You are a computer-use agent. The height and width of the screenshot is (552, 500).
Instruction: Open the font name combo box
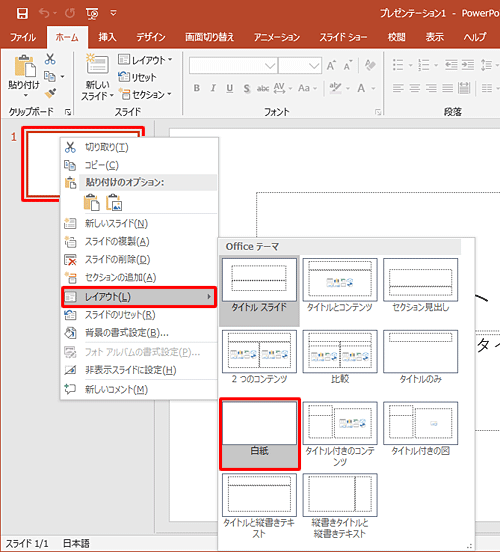[233, 65]
